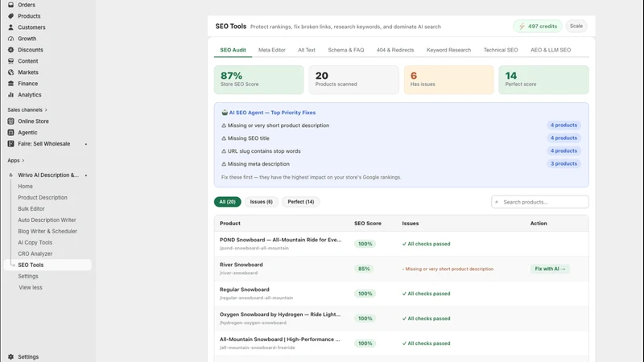Click the Products tag icon
Screen dimensions: 644x362
[x=10, y=16]
